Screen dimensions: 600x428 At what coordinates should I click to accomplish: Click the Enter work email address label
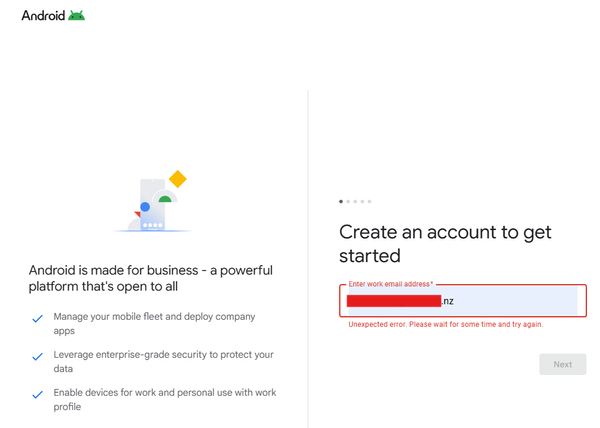391,284
